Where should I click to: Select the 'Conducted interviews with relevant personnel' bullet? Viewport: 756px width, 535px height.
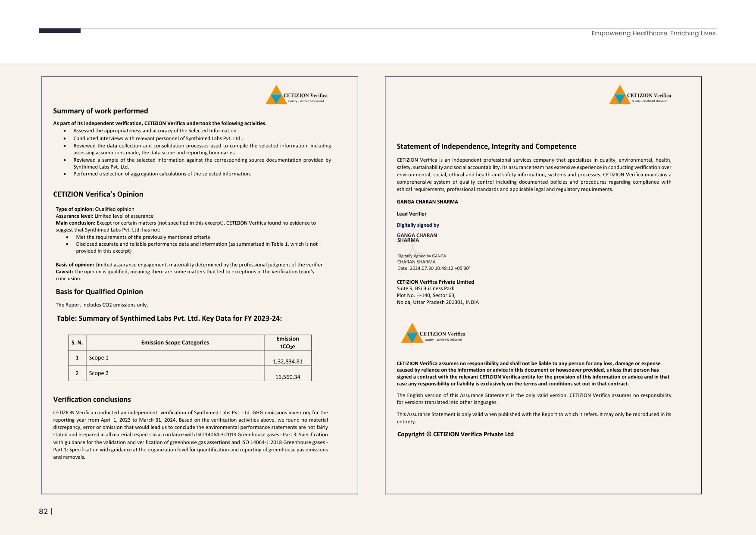[158, 138]
